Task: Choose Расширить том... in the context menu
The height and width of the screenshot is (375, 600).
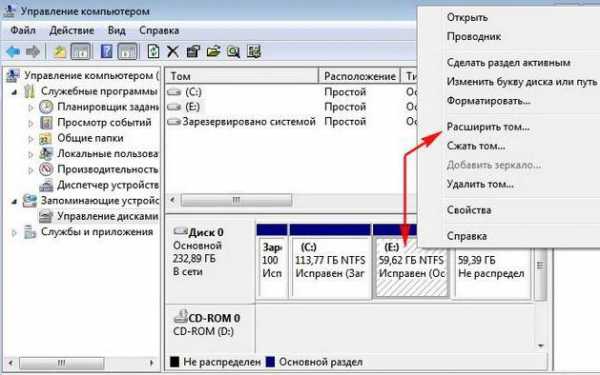Action: (x=488, y=127)
